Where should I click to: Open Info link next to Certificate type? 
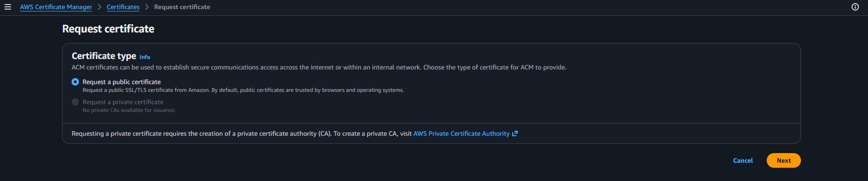(145, 57)
